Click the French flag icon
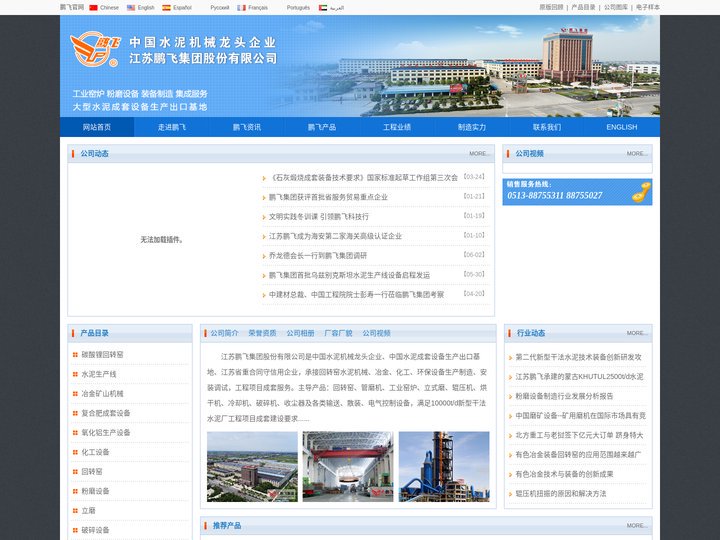 click(242, 7)
